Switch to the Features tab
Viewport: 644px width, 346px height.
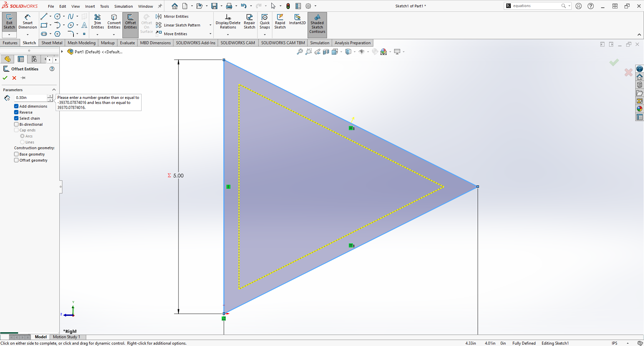pos(10,43)
